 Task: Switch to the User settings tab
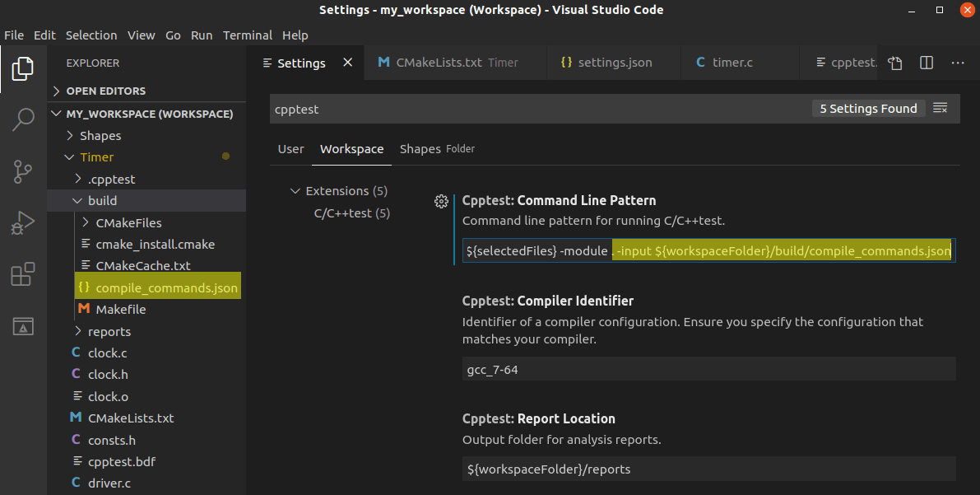[x=290, y=149]
